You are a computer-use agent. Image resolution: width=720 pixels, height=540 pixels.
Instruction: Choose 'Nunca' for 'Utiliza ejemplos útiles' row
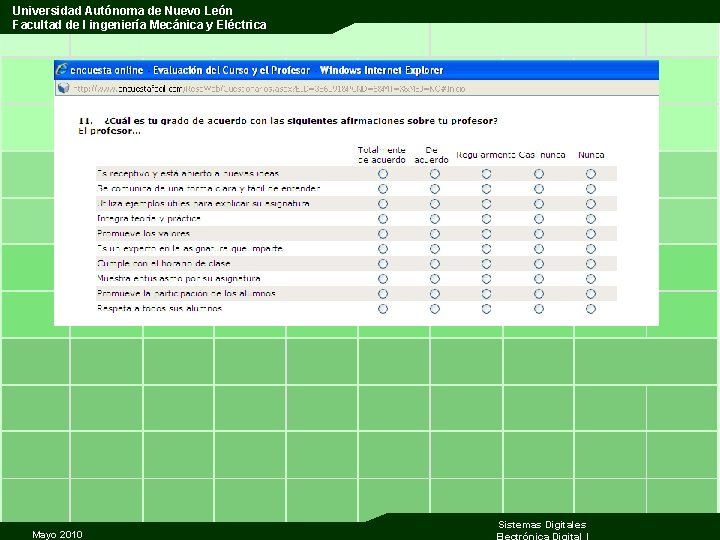pyautogui.click(x=591, y=204)
